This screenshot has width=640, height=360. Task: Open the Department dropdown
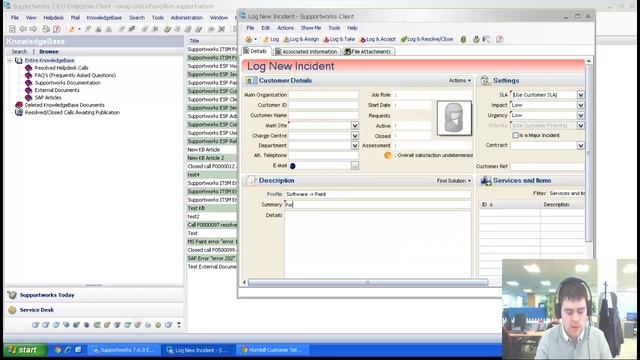click(355, 145)
